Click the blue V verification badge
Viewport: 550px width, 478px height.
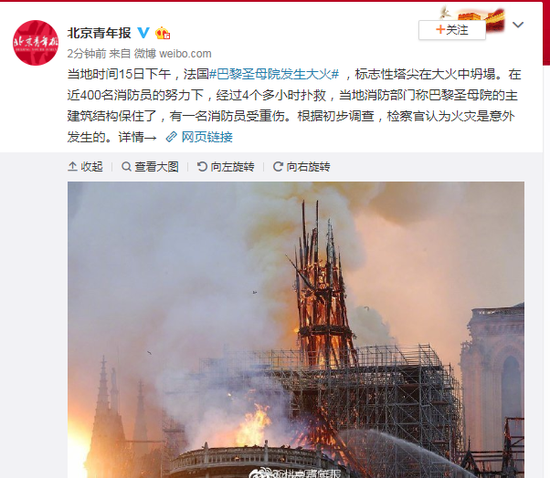point(143,33)
